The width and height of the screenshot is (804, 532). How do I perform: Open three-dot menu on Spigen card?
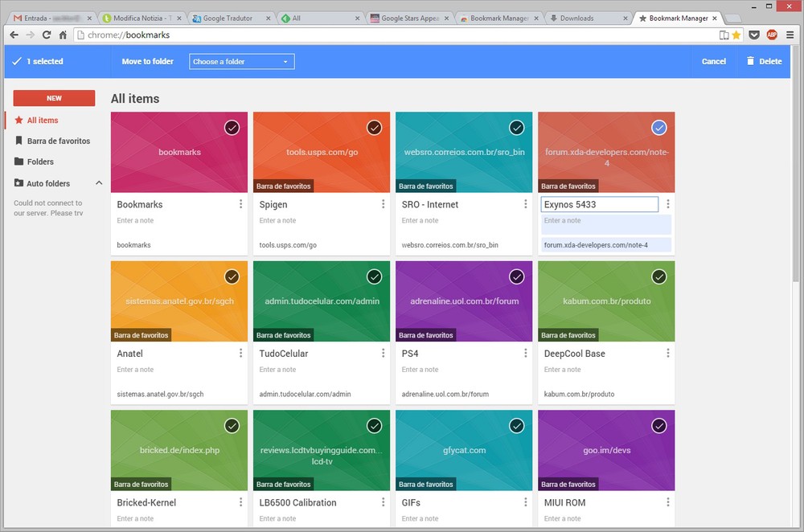(384, 204)
